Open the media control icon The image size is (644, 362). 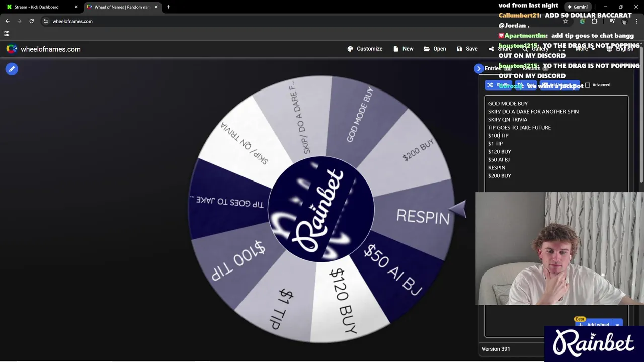coord(612,21)
